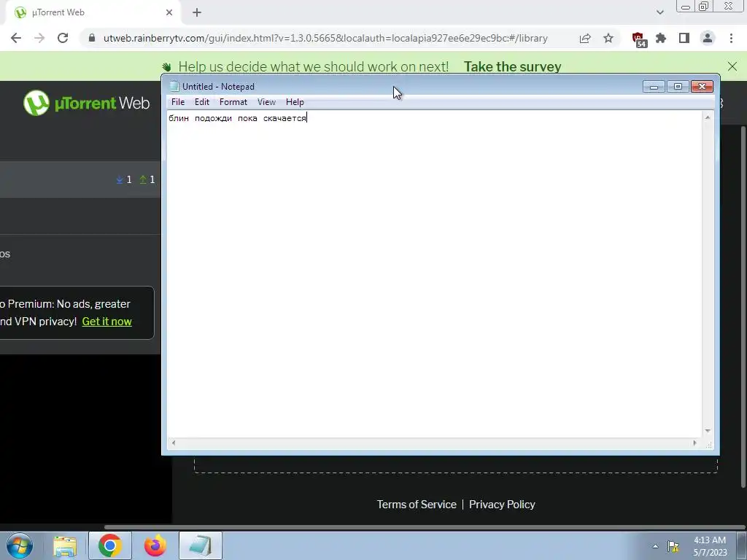
Task: Dismiss the survey banner
Action: tap(732, 66)
